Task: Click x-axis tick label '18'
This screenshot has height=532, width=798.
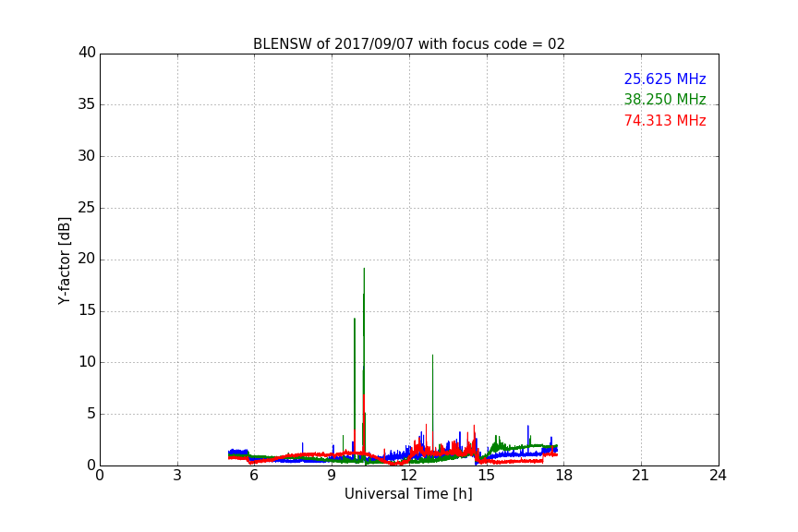Action: point(564,476)
